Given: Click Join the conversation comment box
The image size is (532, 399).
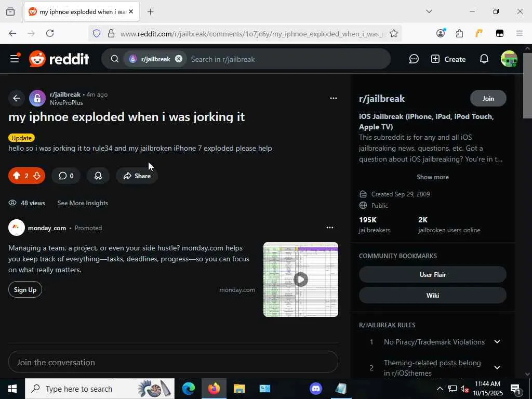Looking at the screenshot, I should (174, 362).
